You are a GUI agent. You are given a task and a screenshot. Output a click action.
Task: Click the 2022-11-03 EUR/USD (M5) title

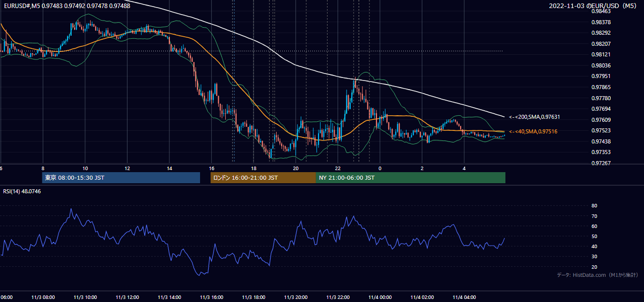pyautogui.click(x=593, y=6)
